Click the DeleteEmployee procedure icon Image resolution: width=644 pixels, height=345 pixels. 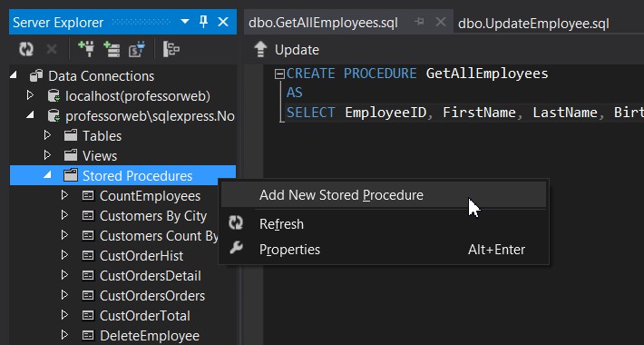88,335
